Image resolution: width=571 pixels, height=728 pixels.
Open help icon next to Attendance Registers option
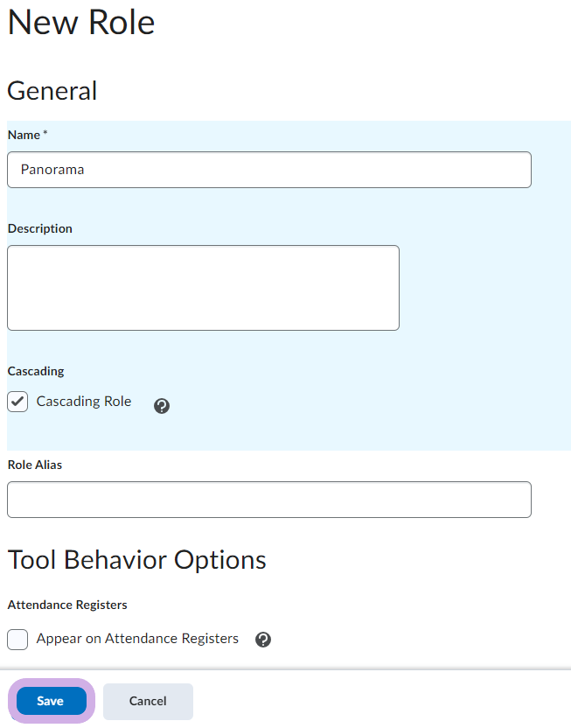click(263, 640)
